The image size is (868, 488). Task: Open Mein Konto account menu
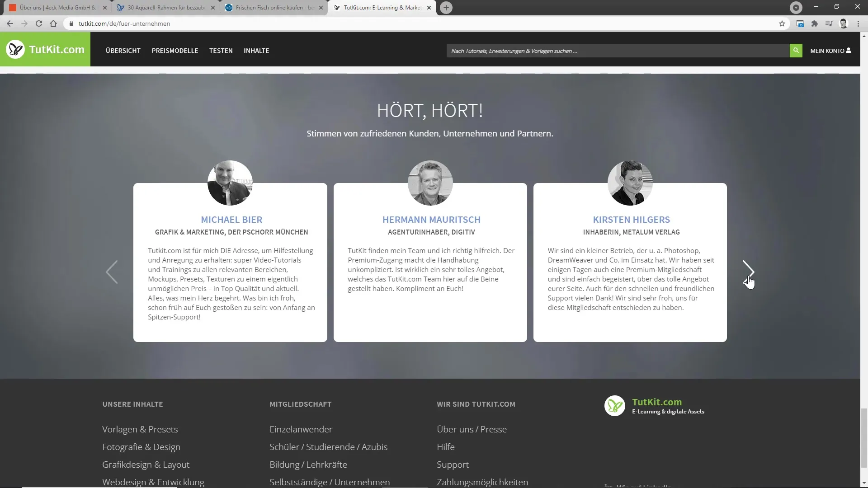830,51
